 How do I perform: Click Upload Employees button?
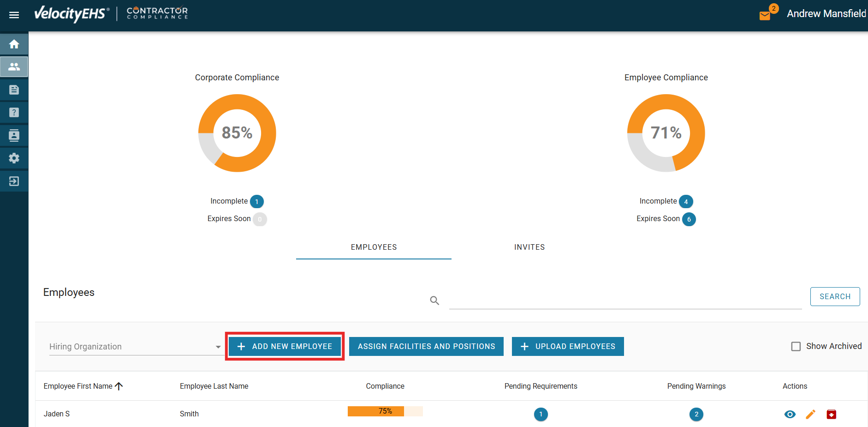point(568,346)
